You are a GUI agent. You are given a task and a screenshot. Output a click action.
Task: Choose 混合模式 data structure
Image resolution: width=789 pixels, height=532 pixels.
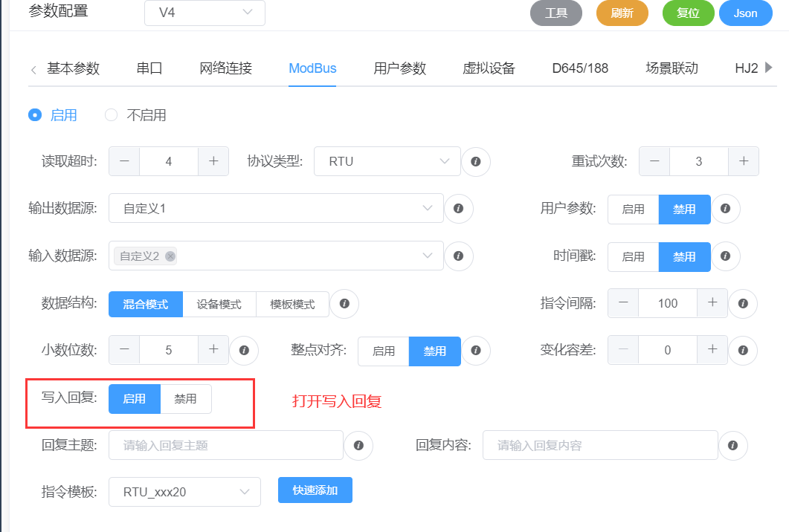(146, 304)
